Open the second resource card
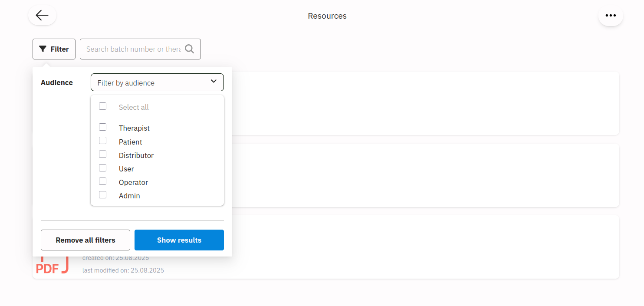Viewport: 644px width, 306px height. point(425,175)
